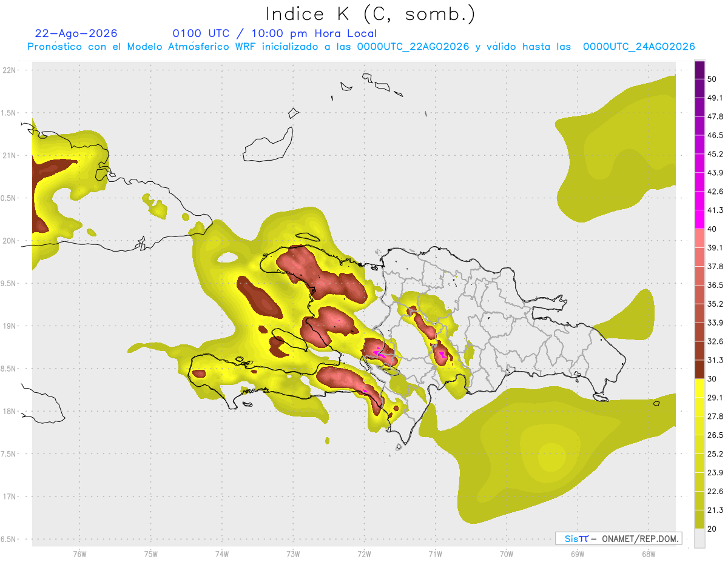Click the colorbar value '49.1'
Screen dimensions: 728x562
[715, 98]
